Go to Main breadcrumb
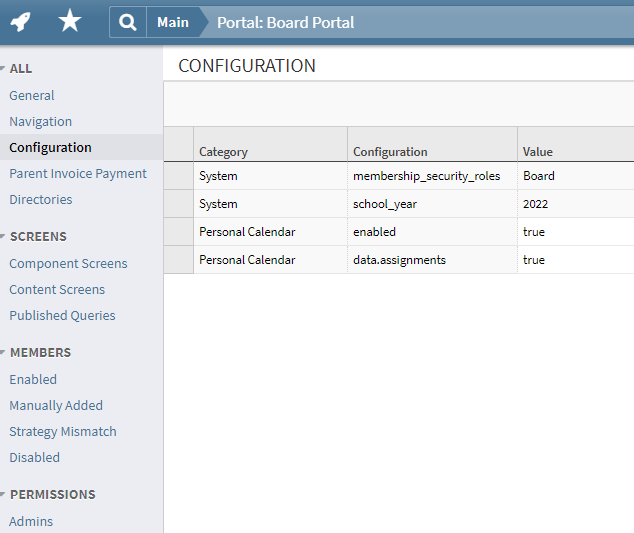 (173, 22)
